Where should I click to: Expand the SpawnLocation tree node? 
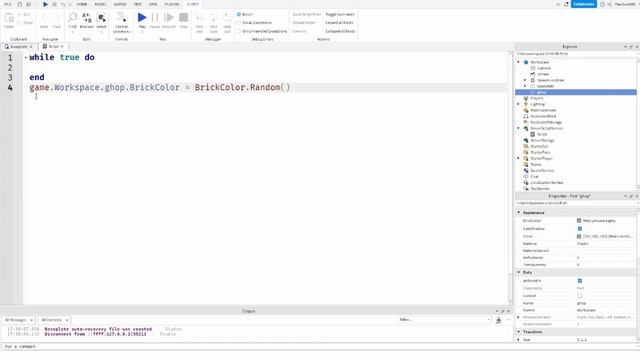[525, 80]
